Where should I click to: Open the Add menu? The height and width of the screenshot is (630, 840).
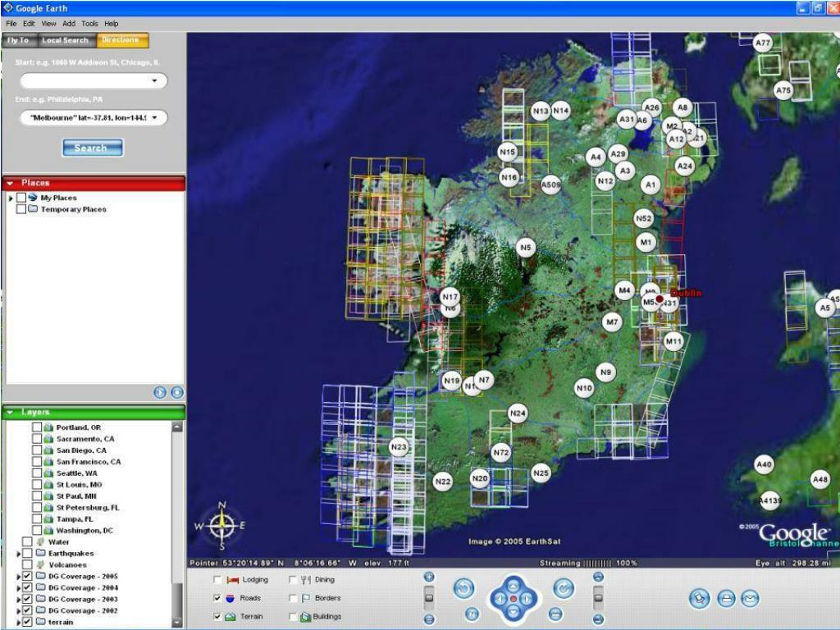click(69, 24)
